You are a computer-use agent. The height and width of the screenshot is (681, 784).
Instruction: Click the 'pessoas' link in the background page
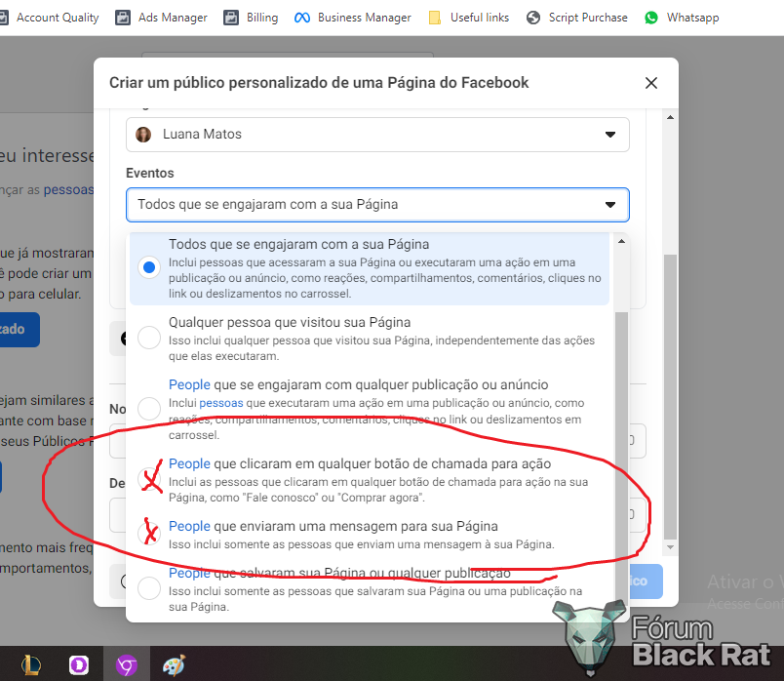pos(68,190)
